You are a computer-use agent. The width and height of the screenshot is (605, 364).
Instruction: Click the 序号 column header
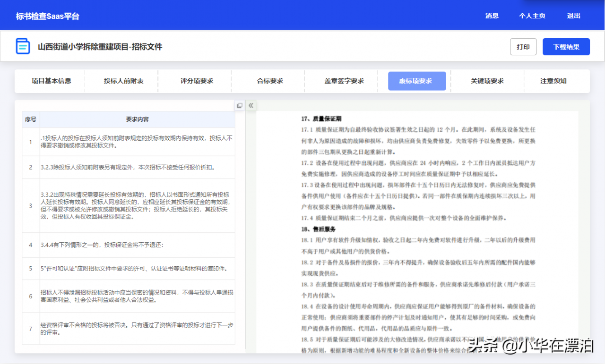click(31, 119)
